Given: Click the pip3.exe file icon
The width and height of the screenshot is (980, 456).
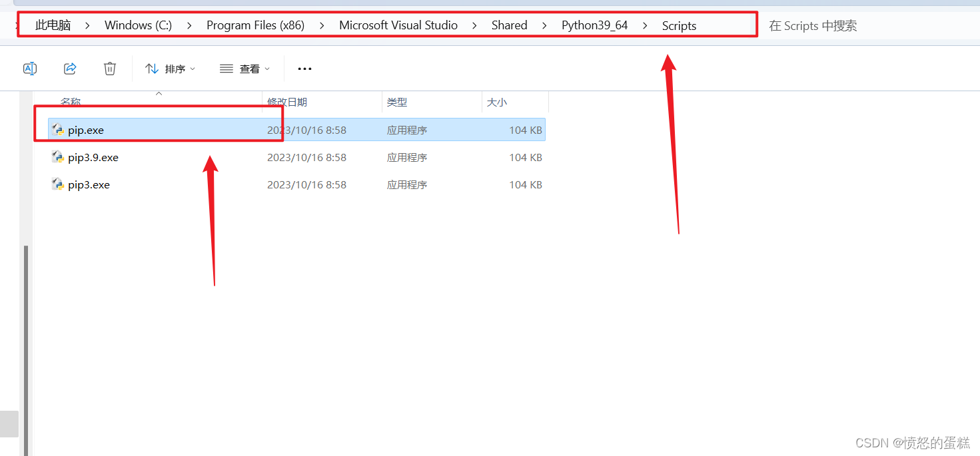Looking at the screenshot, I should pos(58,184).
